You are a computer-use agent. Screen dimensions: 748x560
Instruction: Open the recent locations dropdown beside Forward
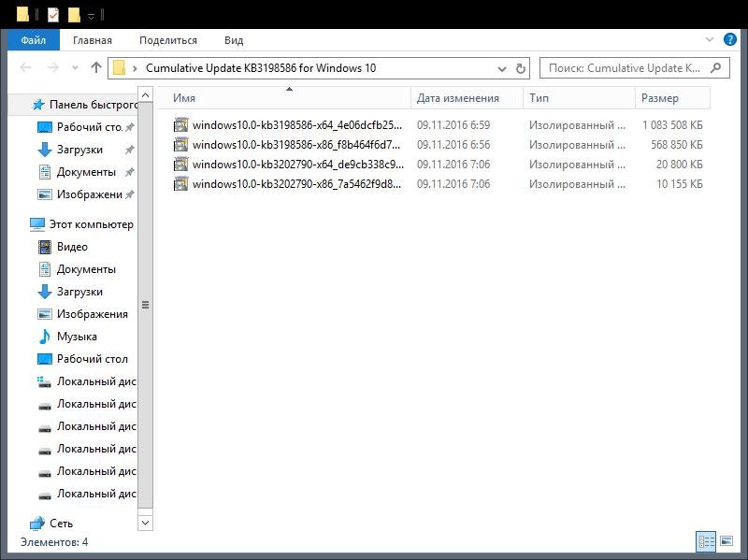[75, 67]
